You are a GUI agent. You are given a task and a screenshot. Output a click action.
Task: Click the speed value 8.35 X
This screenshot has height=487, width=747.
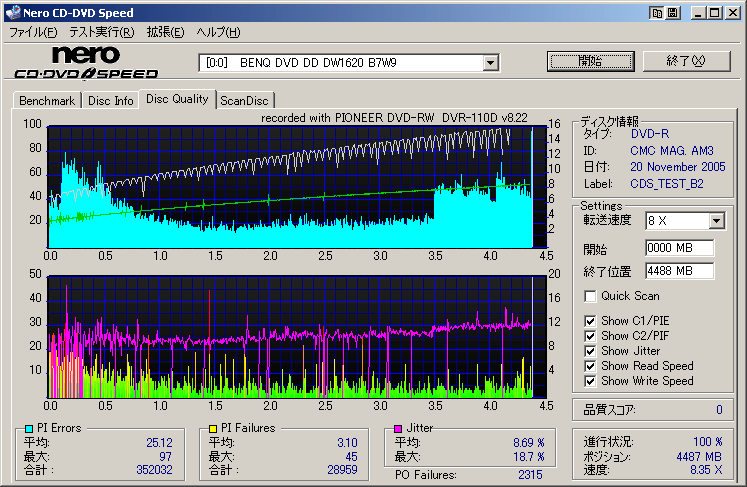click(x=706, y=470)
